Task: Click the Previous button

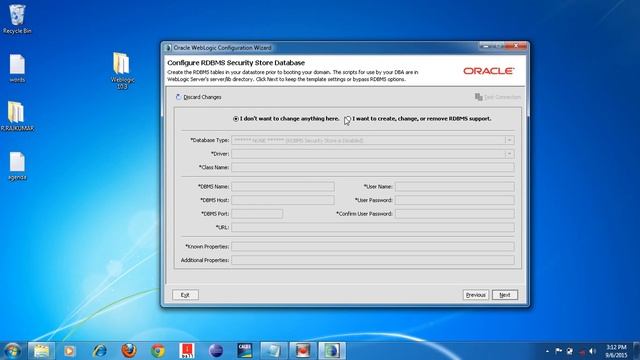Action: 476,295
